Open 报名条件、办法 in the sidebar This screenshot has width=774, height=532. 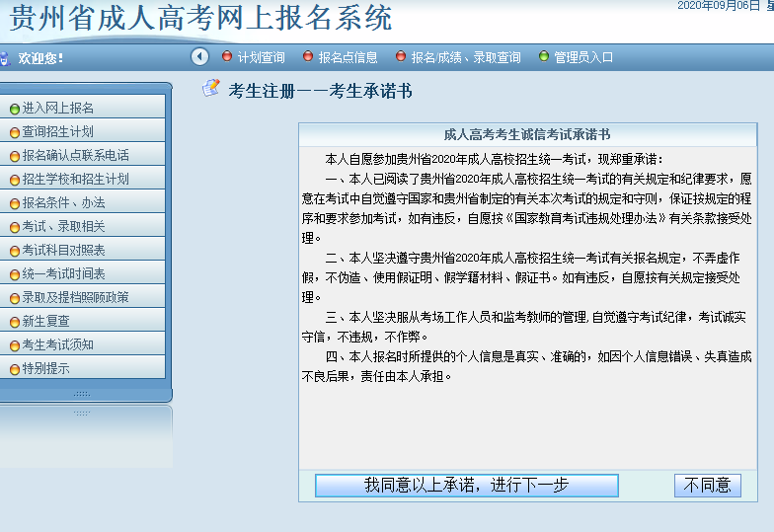(x=64, y=202)
